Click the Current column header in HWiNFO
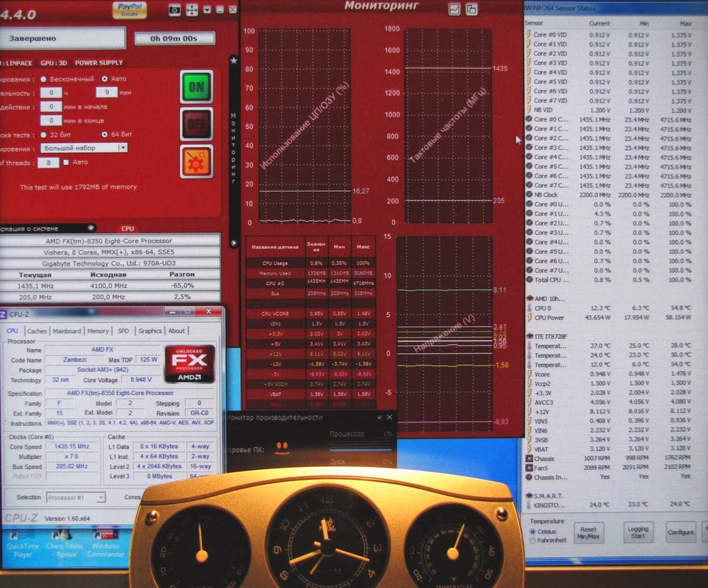The width and height of the screenshot is (708, 588). click(599, 23)
